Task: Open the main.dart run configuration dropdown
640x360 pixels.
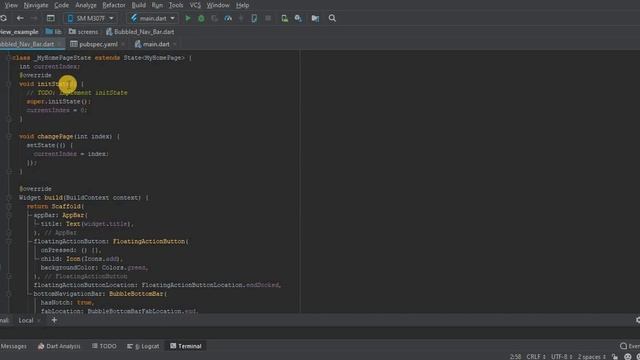Action: [x=153, y=18]
